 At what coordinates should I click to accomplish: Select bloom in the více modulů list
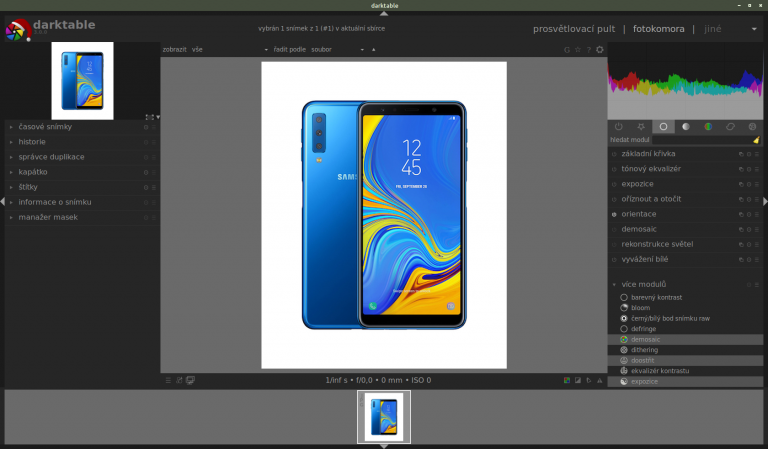tap(640, 308)
